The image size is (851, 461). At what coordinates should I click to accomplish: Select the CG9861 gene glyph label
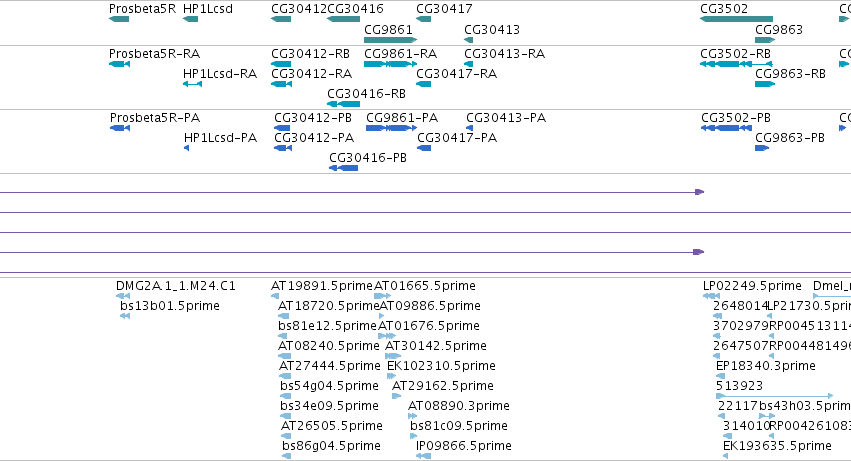coord(389,30)
